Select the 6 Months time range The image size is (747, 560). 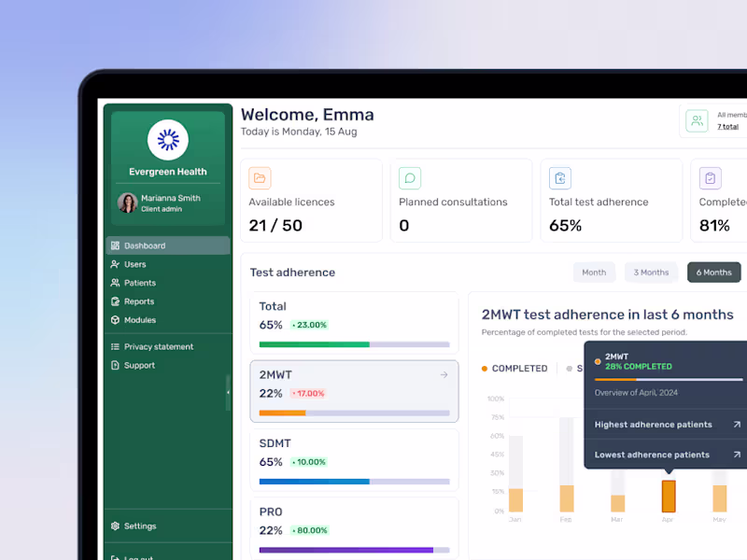point(713,273)
